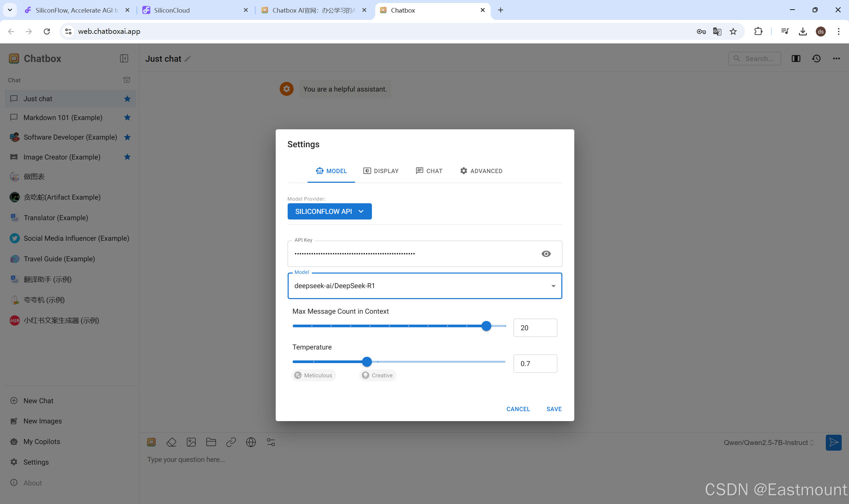The width and height of the screenshot is (849, 504).
Task: Collapse the Chatbox sidebar panel icon
Action: click(124, 58)
